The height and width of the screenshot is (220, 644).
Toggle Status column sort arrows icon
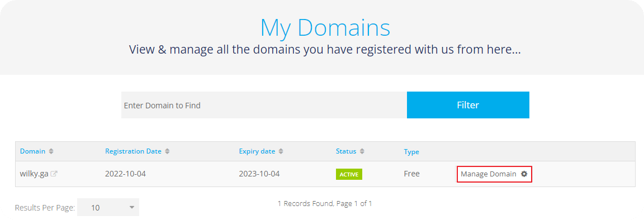(362, 151)
